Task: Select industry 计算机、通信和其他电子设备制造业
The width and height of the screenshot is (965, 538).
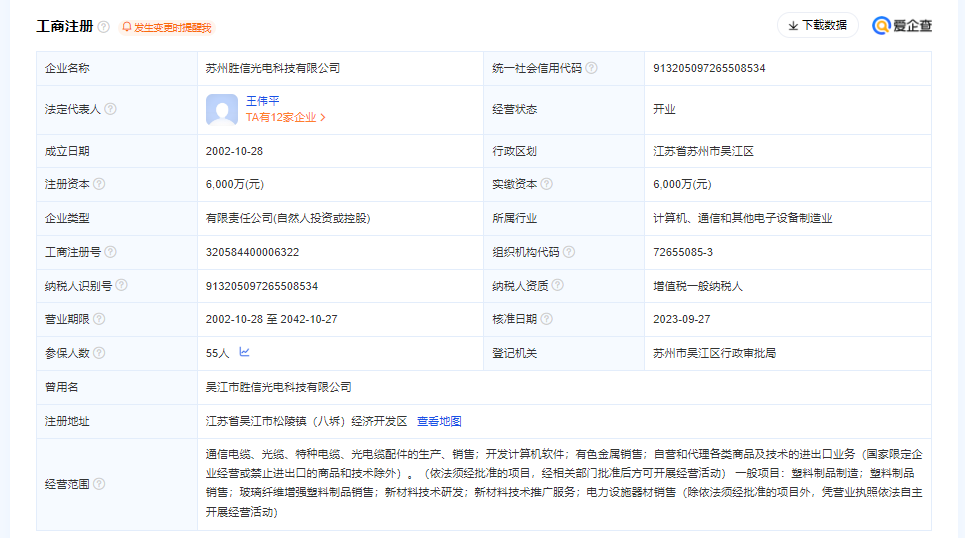Action: tap(742, 219)
